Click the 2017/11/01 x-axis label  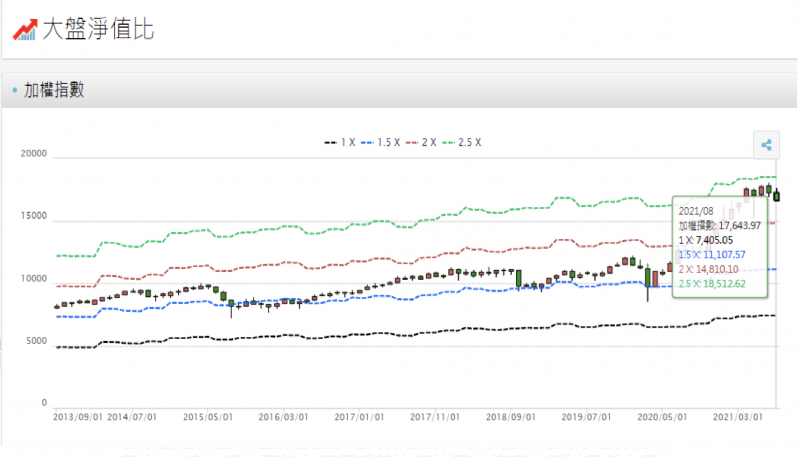point(435,417)
